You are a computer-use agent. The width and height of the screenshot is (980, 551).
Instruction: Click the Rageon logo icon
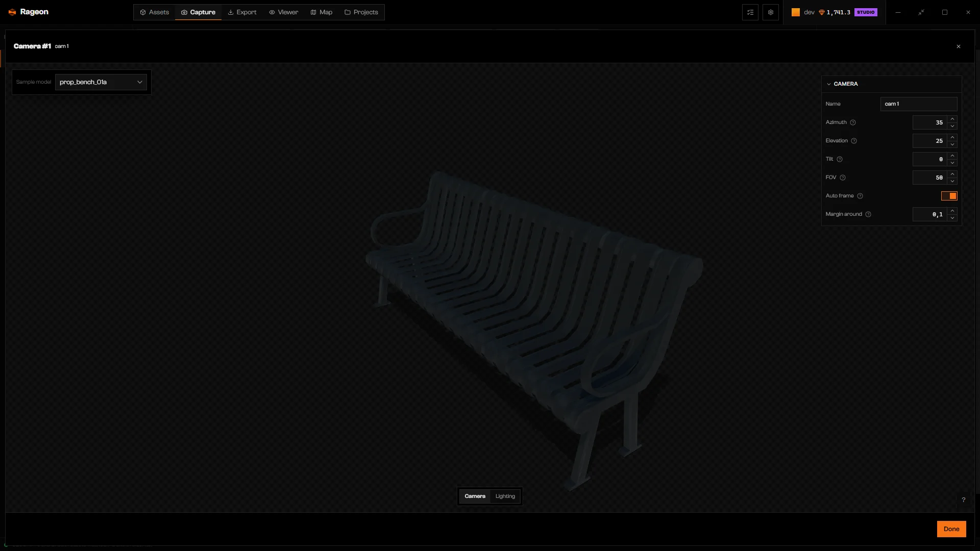(12, 12)
